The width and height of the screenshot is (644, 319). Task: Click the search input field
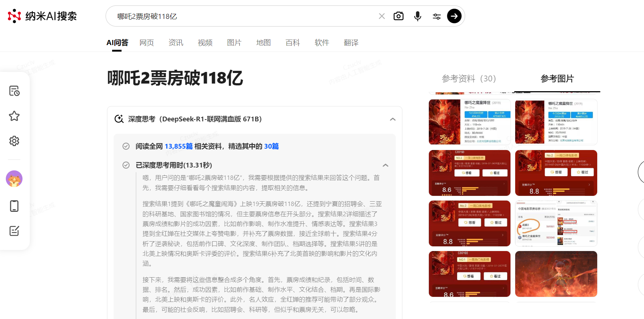(243, 16)
